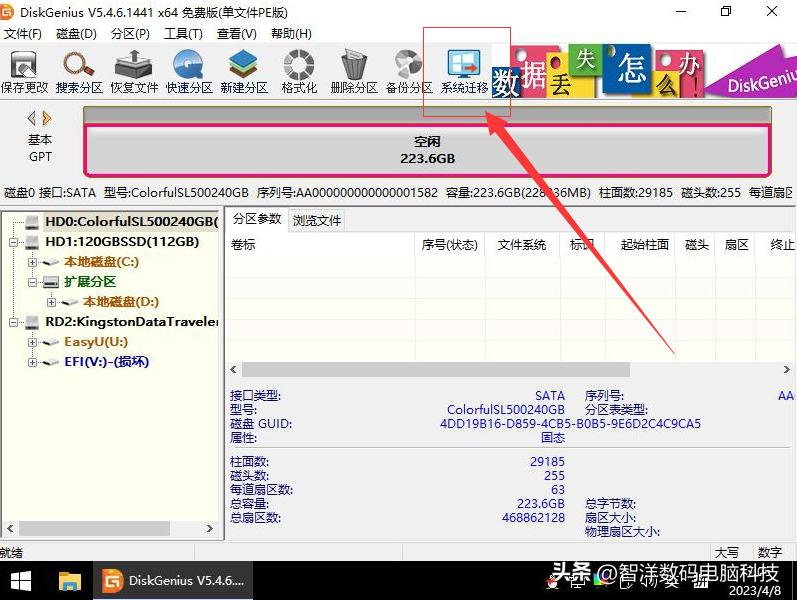Select the Format (格式化) toolbar icon
The height and width of the screenshot is (600, 797).
299,72
